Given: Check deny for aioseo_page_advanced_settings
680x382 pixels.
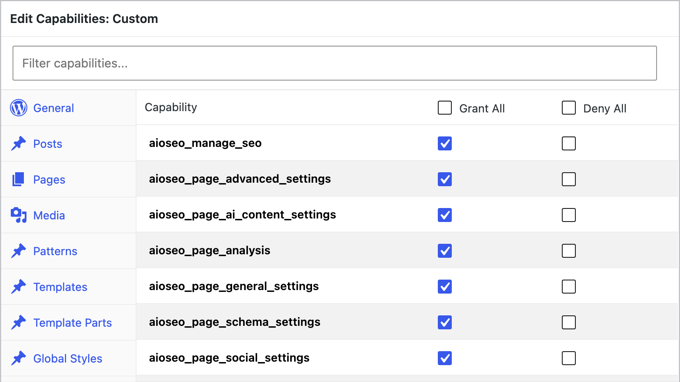Looking at the screenshot, I should click(569, 179).
